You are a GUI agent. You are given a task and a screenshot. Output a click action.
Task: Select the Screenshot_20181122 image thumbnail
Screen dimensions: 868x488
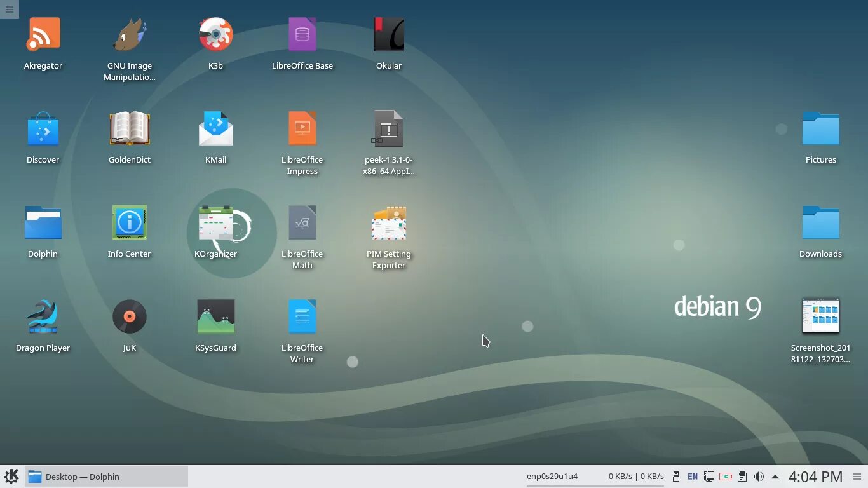pyautogui.click(x=821, y=316)
